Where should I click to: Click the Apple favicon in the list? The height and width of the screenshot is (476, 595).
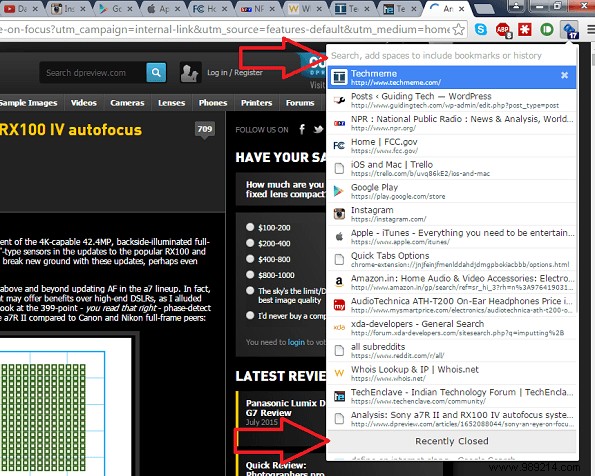(x=339, y=236)
